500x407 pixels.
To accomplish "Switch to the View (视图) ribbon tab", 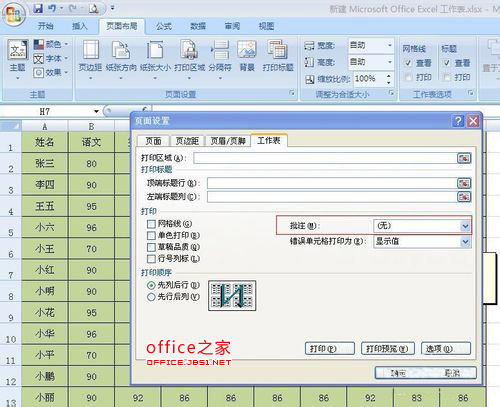I will [x=266, y=26].
